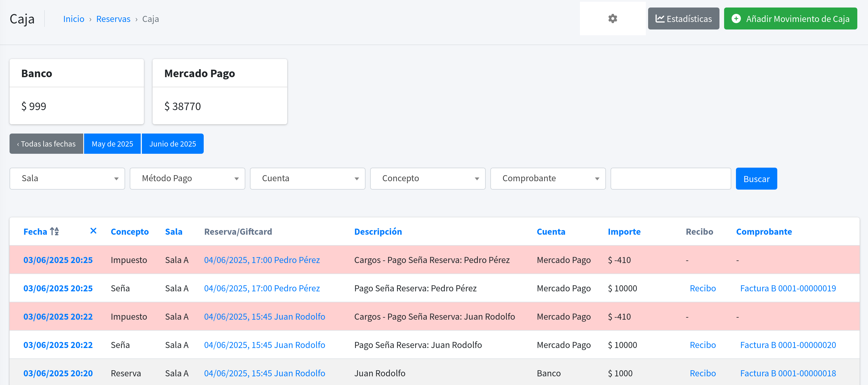Viewport: 868px width, 385px height.
Task: Open the Recibo link for Banco row
Action: [702, 373]
